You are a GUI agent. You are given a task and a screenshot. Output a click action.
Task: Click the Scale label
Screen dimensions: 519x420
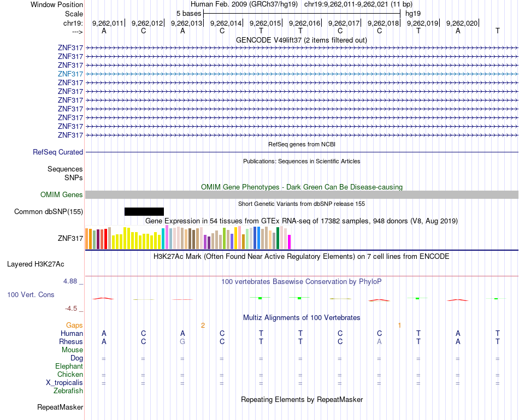click(x=74, y=14)
